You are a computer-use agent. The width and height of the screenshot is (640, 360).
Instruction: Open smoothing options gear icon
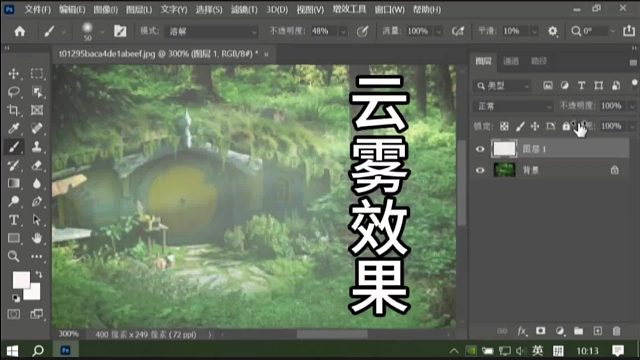click(x=552, y=31)
